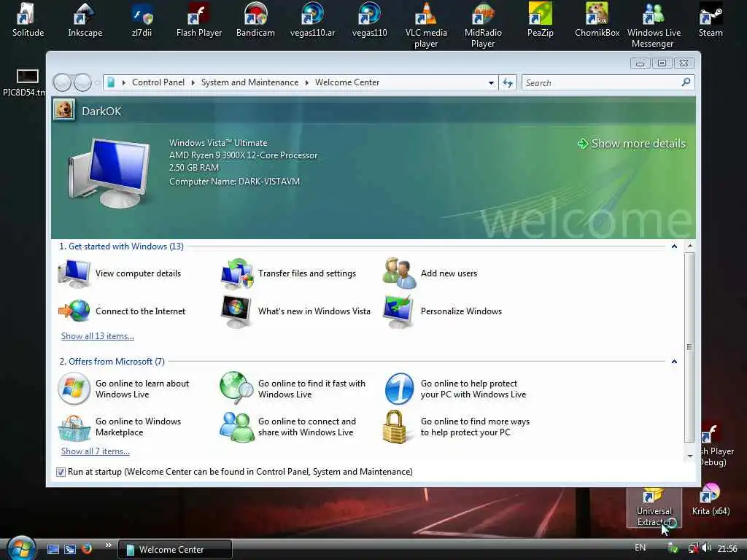Open the Krita (x64) desktop shortcut
Image resolution: width=747 pixels, height=560 pixels.
[711, 500]
